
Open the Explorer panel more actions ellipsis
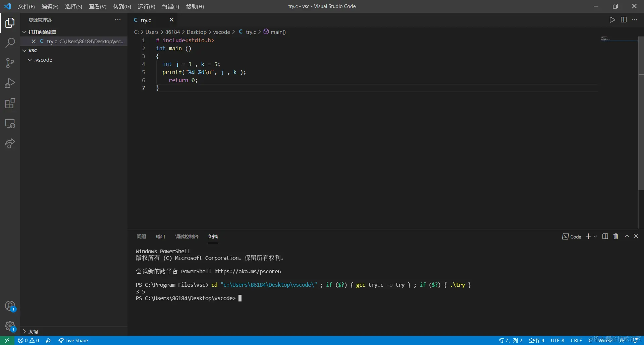pos(118,20)
